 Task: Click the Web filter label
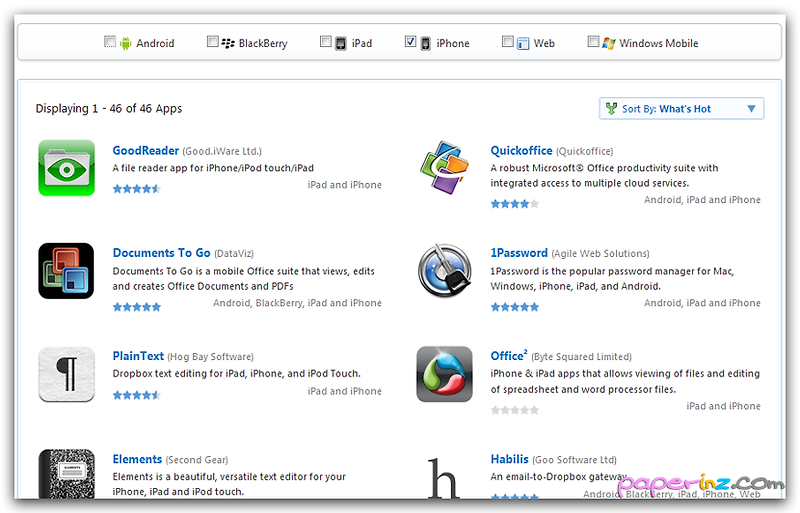pyautogui.click(x=544, y=43)
